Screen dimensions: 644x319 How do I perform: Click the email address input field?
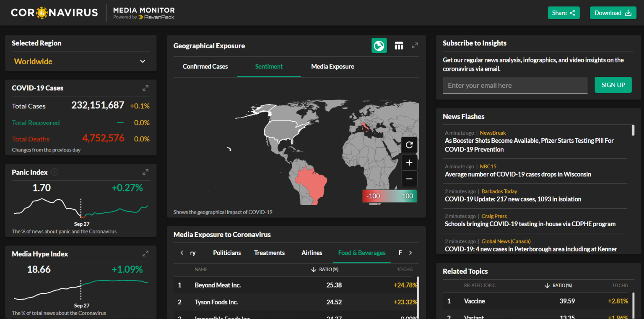515,85
